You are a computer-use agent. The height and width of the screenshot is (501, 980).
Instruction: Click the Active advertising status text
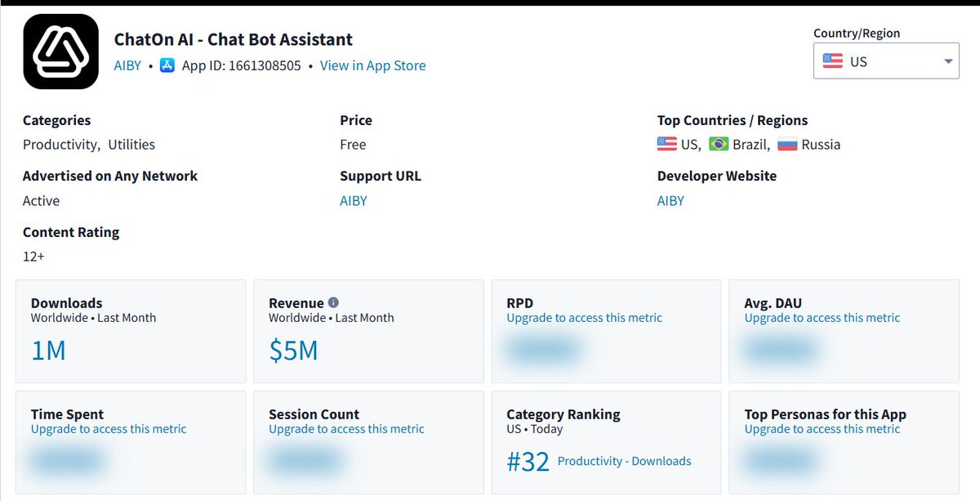(41, 200)
